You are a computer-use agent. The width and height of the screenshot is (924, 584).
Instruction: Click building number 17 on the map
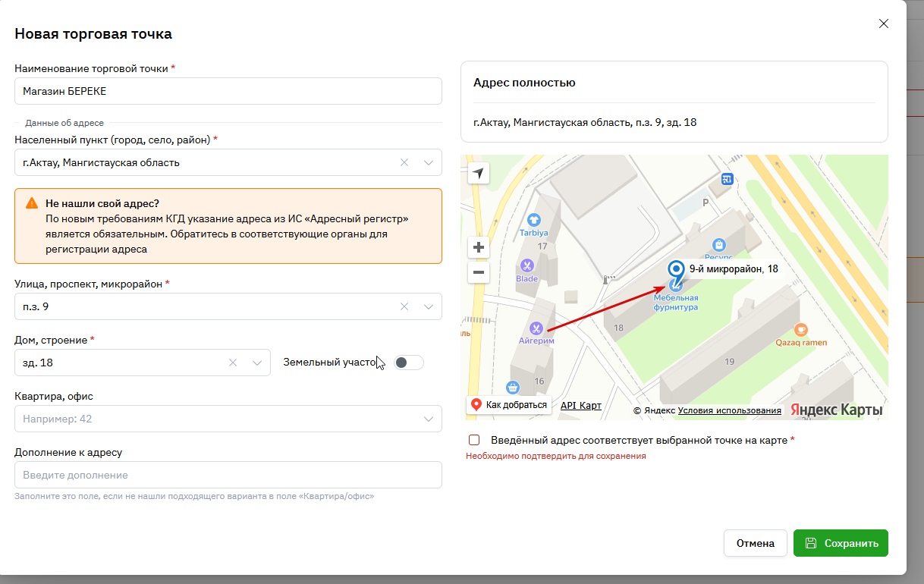pyautogui.click(x=542, y=246)
